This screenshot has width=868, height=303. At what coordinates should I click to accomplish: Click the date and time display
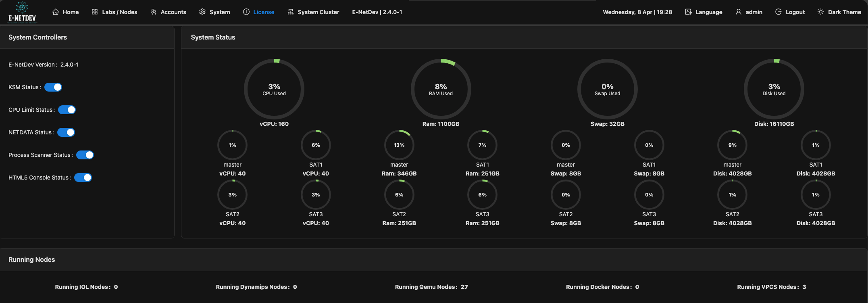coord(637,12)
